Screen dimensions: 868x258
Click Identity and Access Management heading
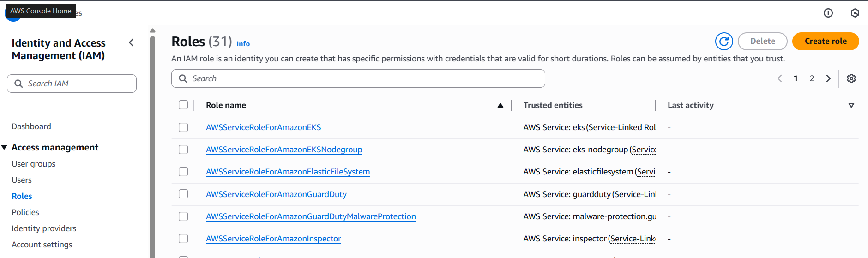[59, 49]
